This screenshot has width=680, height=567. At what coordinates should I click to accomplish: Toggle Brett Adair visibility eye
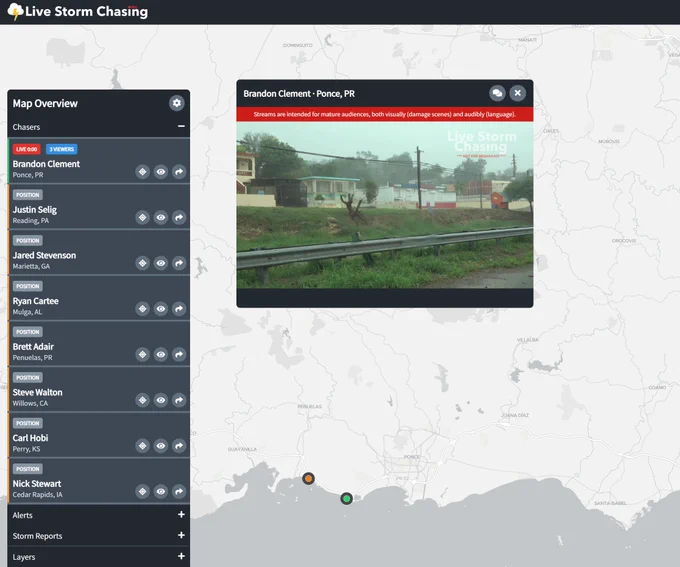[160, 354]
